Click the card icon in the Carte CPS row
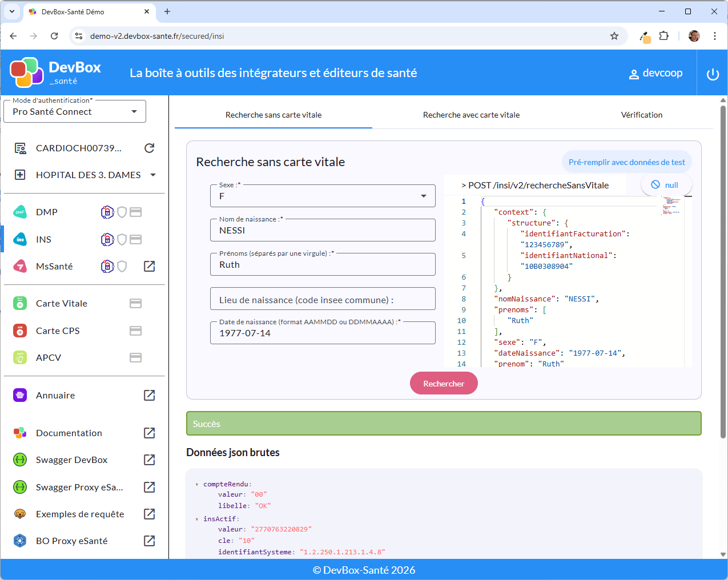The width and height of the screenshot is (728, 580). tap(135, 331)
